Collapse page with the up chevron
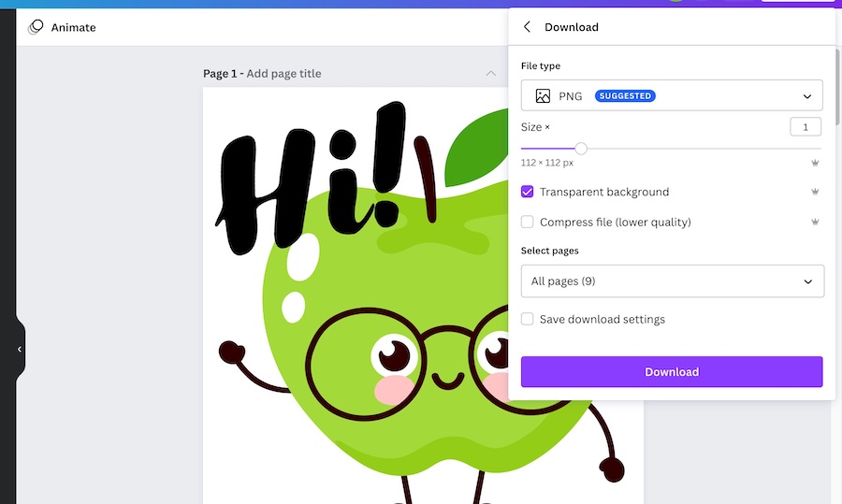This screenshot has height=504, width=842. 491,74
